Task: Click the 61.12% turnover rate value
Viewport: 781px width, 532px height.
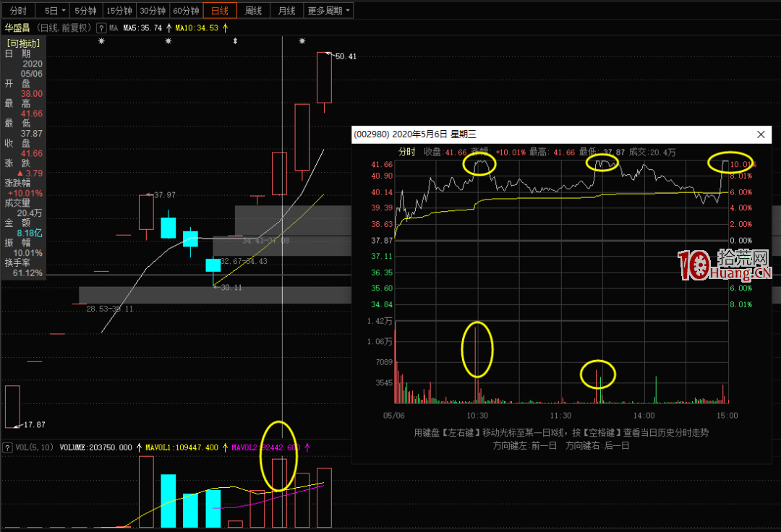Action: pyautogui.click(x=28, y=273)
